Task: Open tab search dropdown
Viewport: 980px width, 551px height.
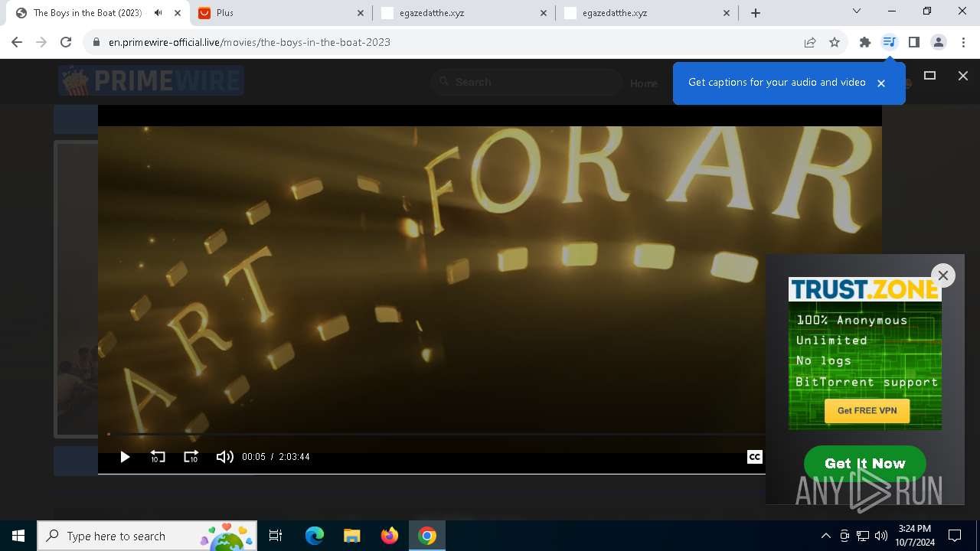Action: point(857,11)
